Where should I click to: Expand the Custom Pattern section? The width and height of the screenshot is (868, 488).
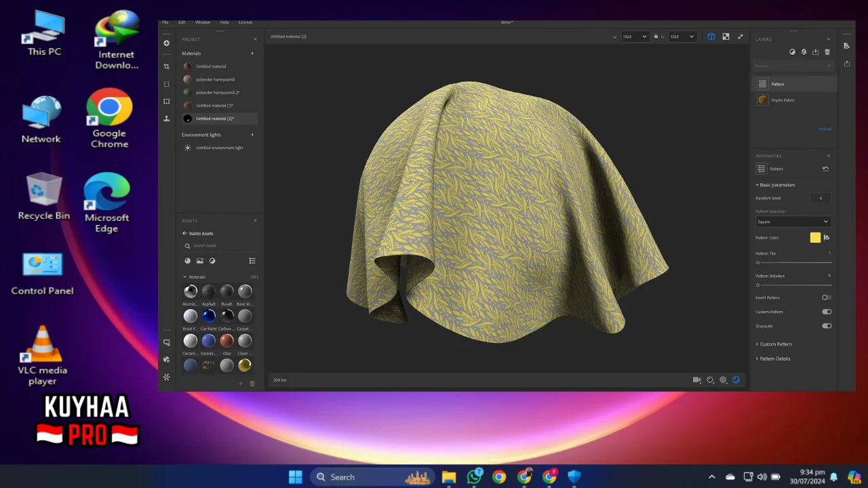point(774,344)
